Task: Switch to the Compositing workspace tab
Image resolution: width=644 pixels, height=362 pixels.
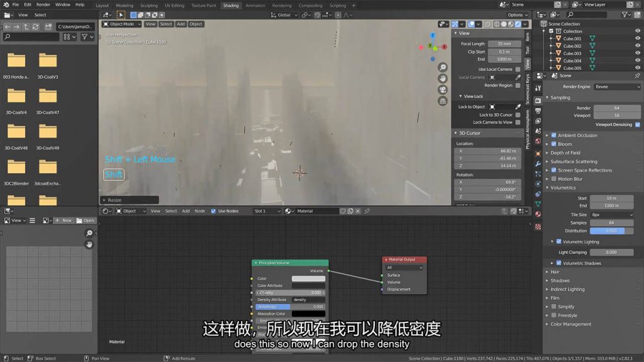Action: click(311, 6)
